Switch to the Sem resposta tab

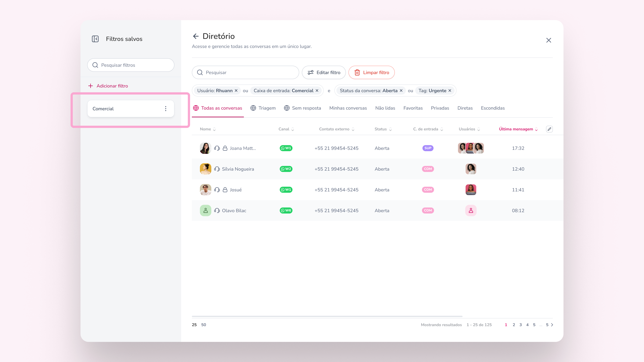point(303,108)
